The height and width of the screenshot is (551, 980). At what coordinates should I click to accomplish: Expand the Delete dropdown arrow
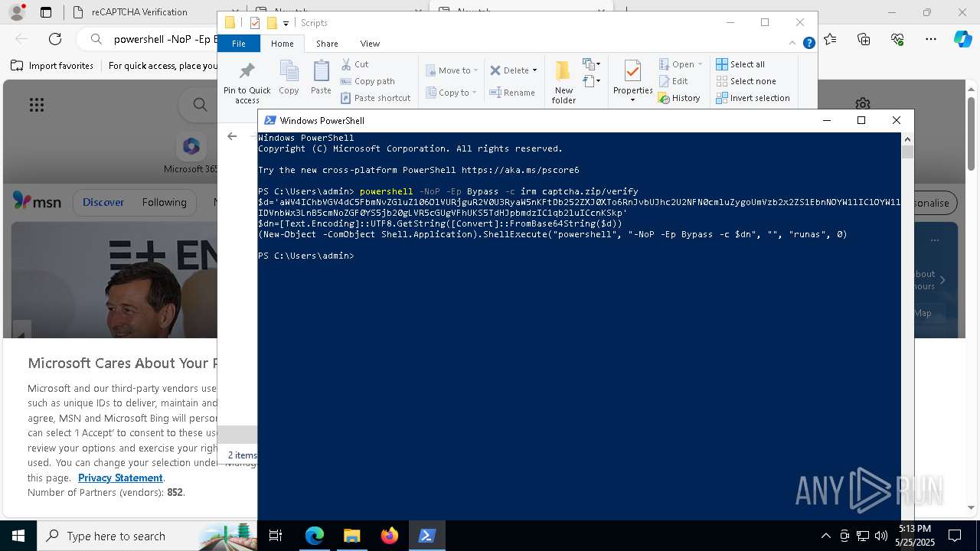534,70
